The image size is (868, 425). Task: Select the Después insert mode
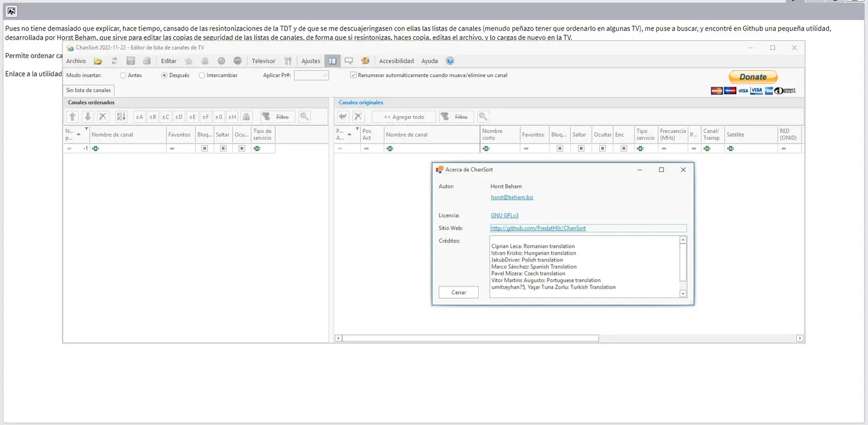(x=164, y=75)
